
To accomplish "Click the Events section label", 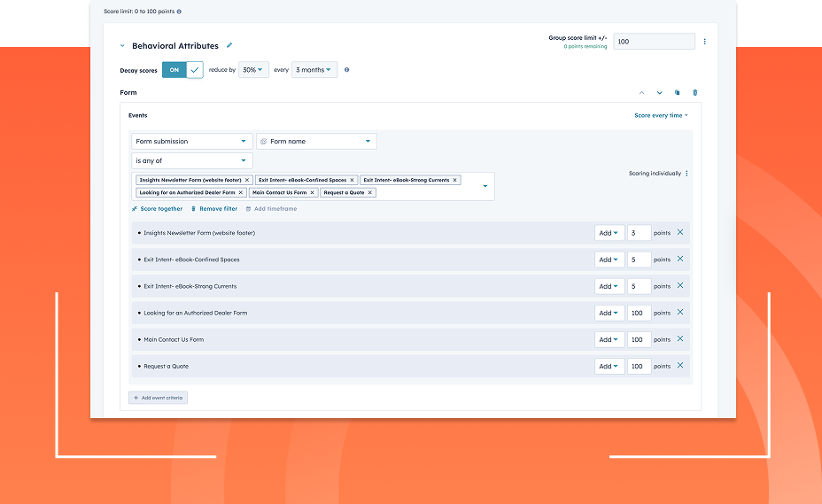I will 138,115.
